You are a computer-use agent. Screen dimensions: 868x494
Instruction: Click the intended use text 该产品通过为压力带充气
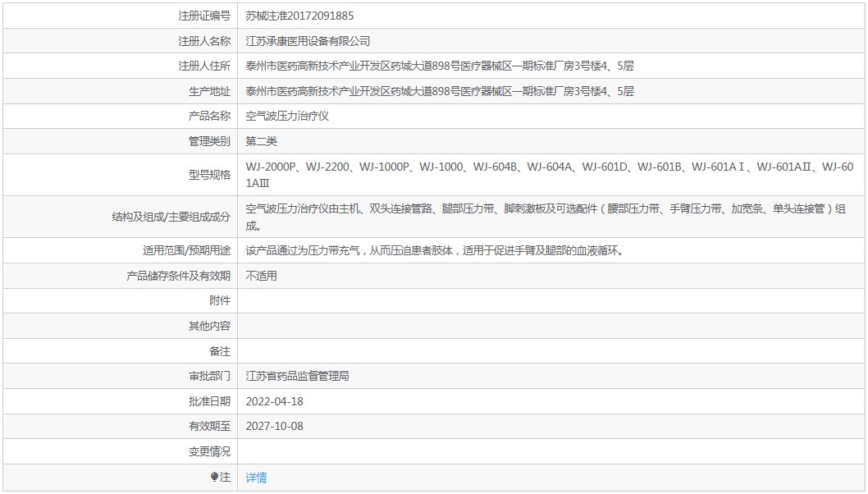[x=435, y=251]
